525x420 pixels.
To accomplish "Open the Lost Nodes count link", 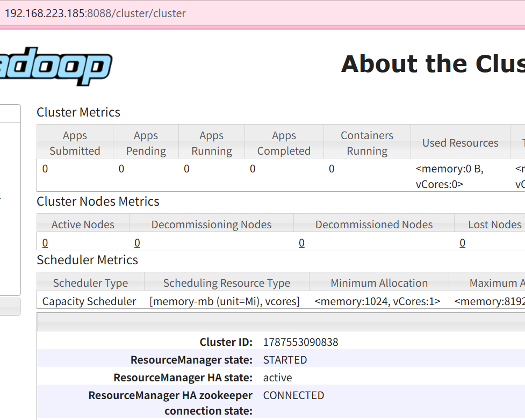I will pos(462,243).
